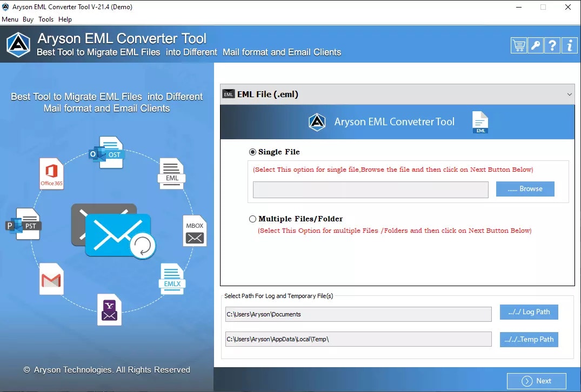
Task: Click the shopping cart buy icon
Action: pos(518,46)
